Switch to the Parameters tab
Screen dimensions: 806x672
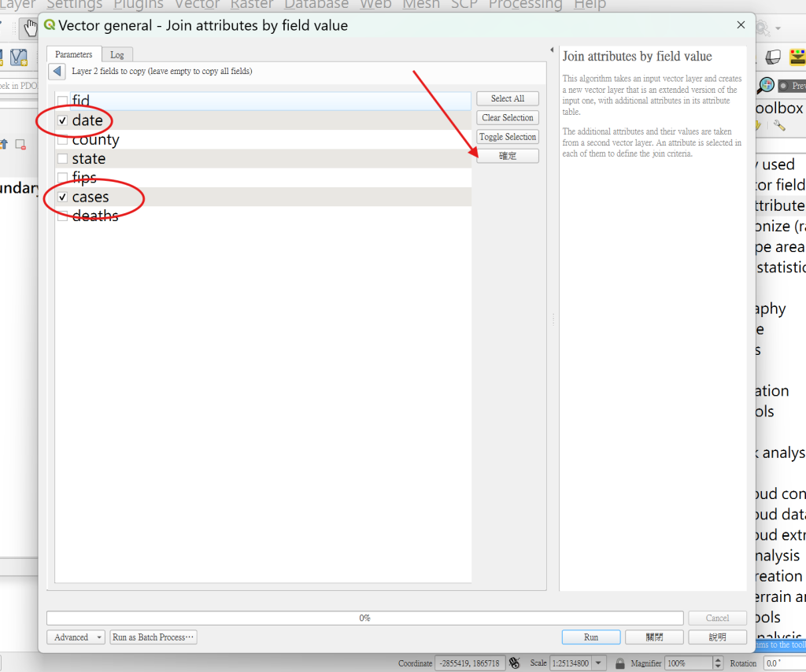click(x=73, y=54)
